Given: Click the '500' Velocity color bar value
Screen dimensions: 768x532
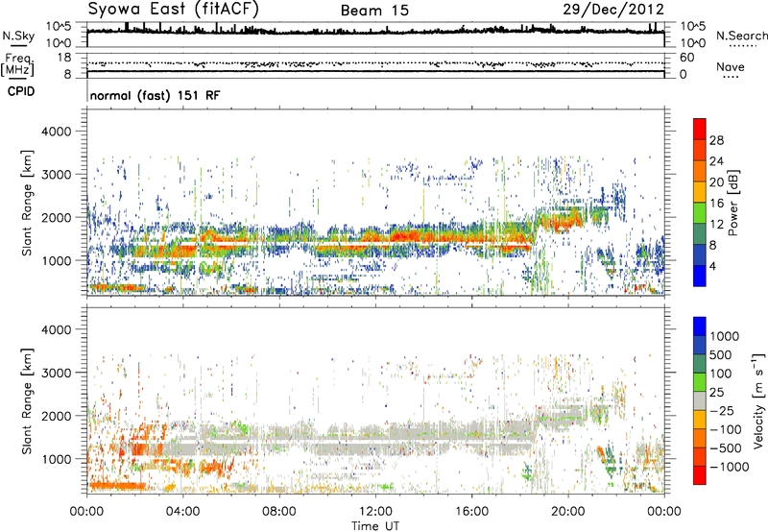Looking at the screenshot, I should point(721,355).
